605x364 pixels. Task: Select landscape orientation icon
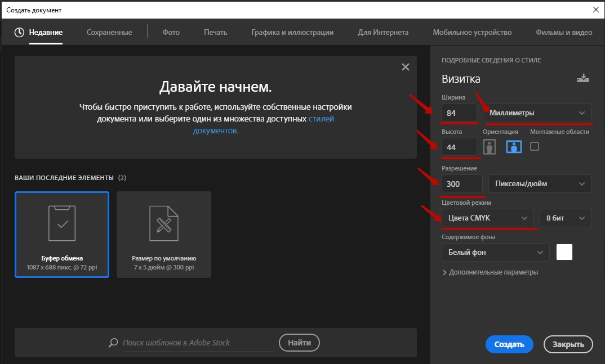pyautogui.click(x=513, y=147)
